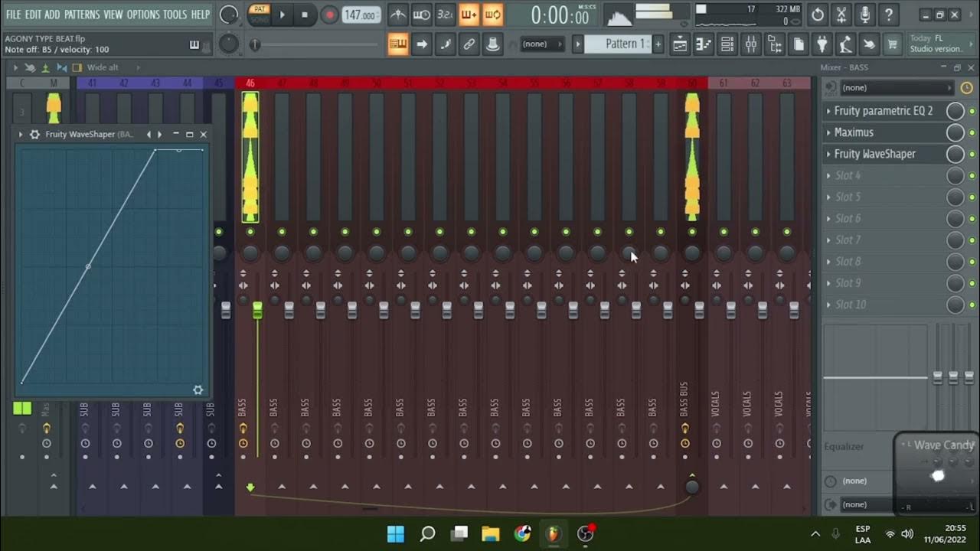
Task: Open the OPTIONS menu
Action: tap(142, 15)
